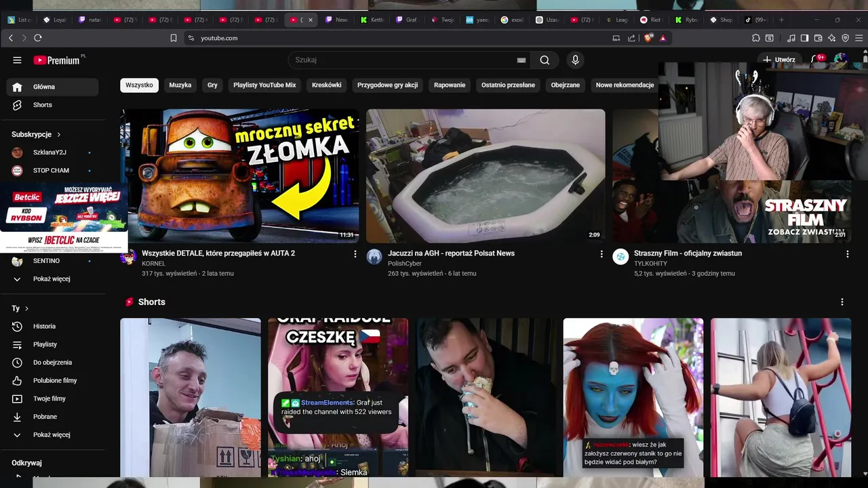Open options menu for Straszny Film video
Image resolution: width=868 pixels, height=488 pixels.
(x=847, y=253)
